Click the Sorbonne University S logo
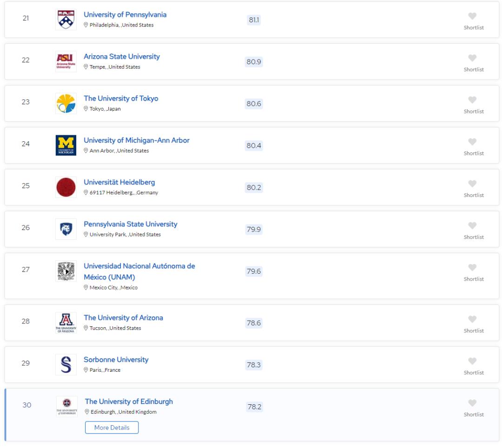The height and width of the screenshot is (448, 502). pos(65,364)
